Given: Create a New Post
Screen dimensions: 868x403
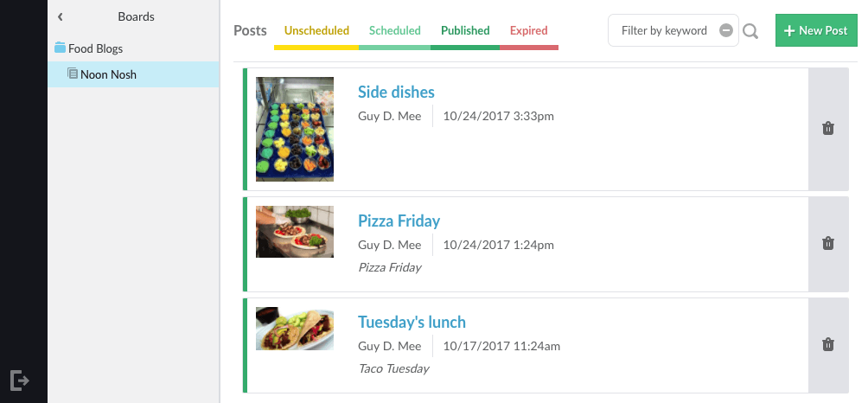Looking at the screenshot, I should pyautogui.click(x=814, y=30).
